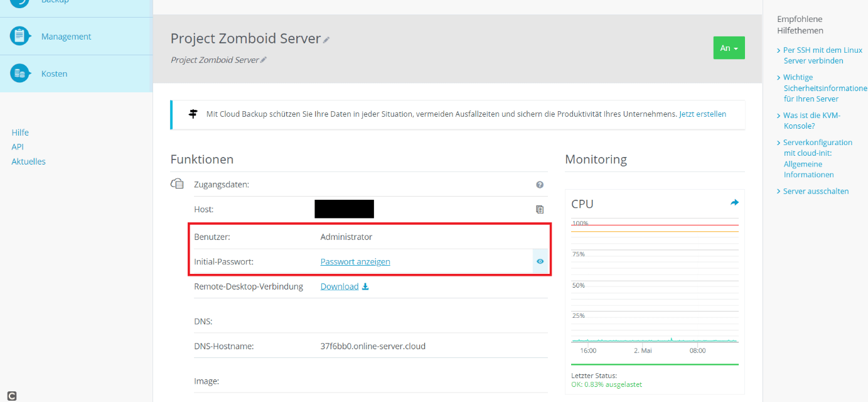Click the Funktionen section heading
This screenshot has width=868, height=402.
click(x=201, y=160)
